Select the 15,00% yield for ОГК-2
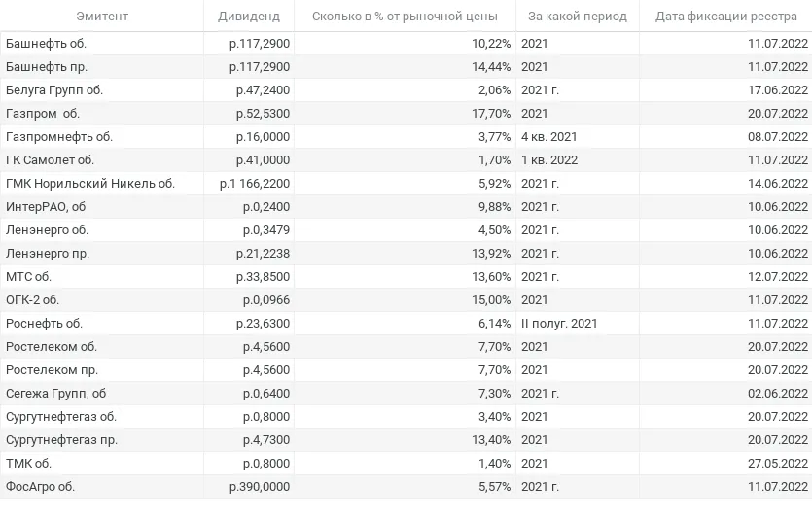Image resolution: width=812 pixels, height=520 pixels. click(x=491, y=299)
